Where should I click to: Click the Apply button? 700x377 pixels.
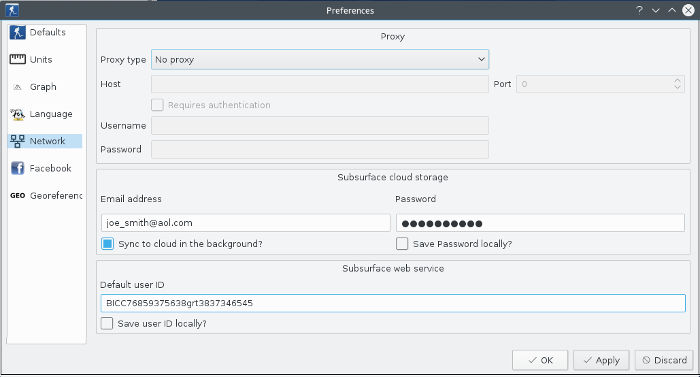coord(601,360)
